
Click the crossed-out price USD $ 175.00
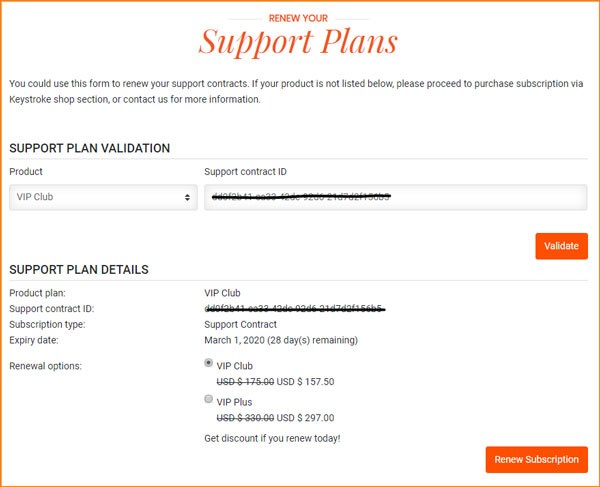tap(245, 382)
